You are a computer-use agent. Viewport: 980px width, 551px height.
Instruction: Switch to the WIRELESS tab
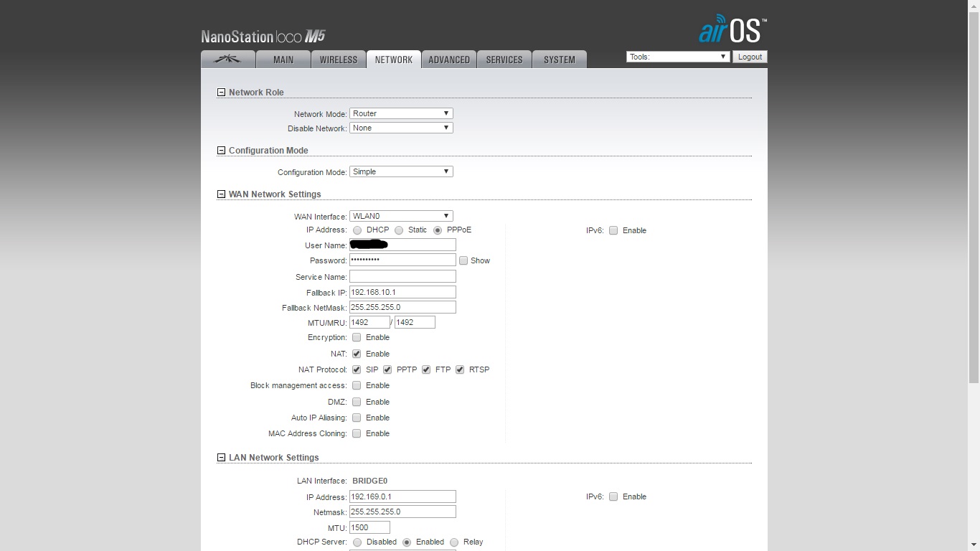point(339,60)
